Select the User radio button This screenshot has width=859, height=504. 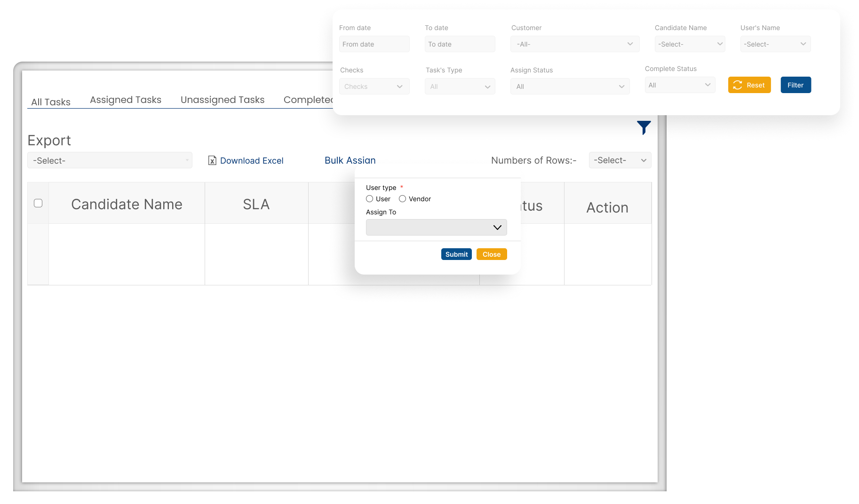pos(370,199)
